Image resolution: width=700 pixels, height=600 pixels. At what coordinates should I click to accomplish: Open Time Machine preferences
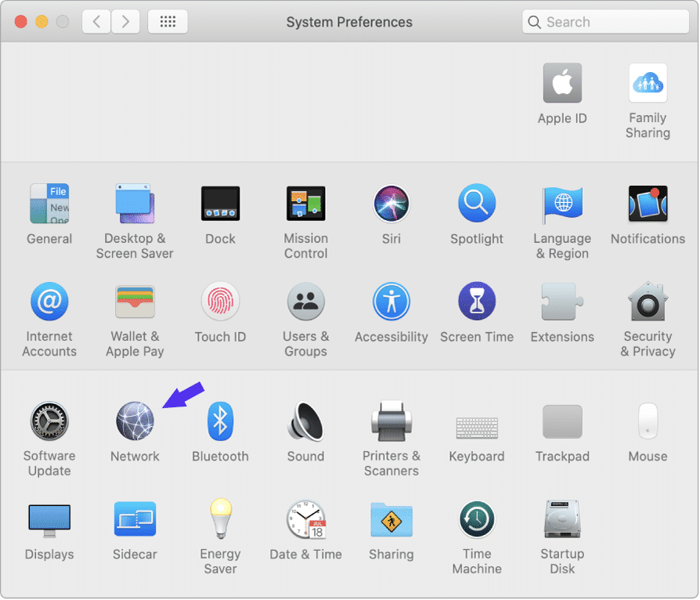pyautogui.click(x=477, y=519)
